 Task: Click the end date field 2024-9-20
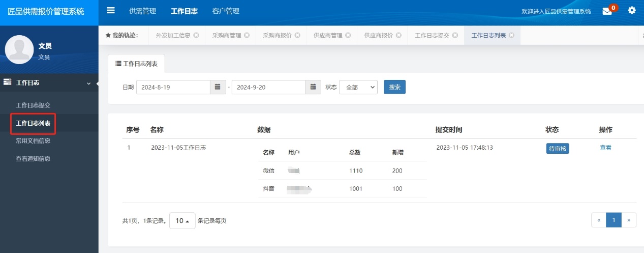point(268,87)
